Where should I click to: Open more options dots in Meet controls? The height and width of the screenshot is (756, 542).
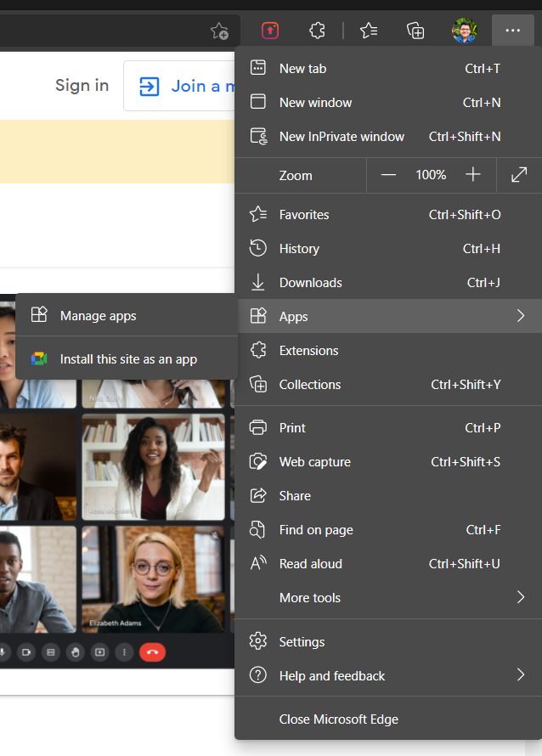[x=124, y=652]
